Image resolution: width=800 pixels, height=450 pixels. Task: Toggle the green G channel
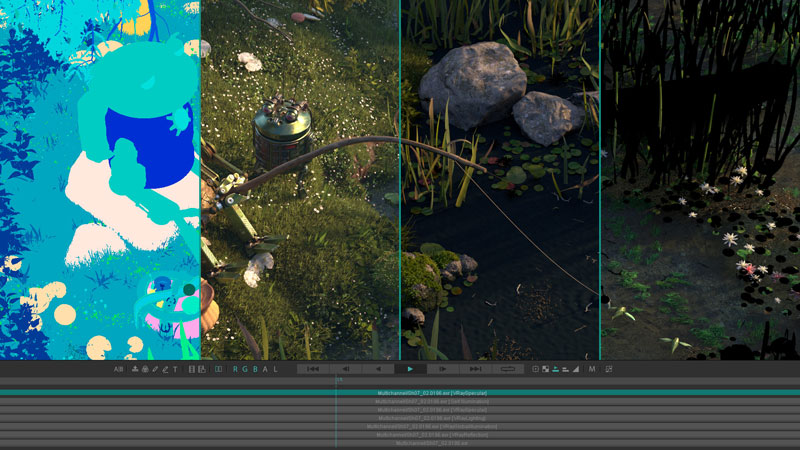pos(245,369)
